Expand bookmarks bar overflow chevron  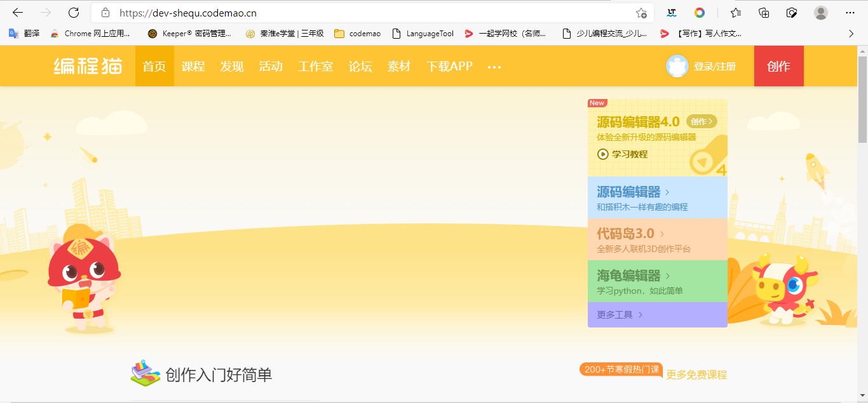851,34
